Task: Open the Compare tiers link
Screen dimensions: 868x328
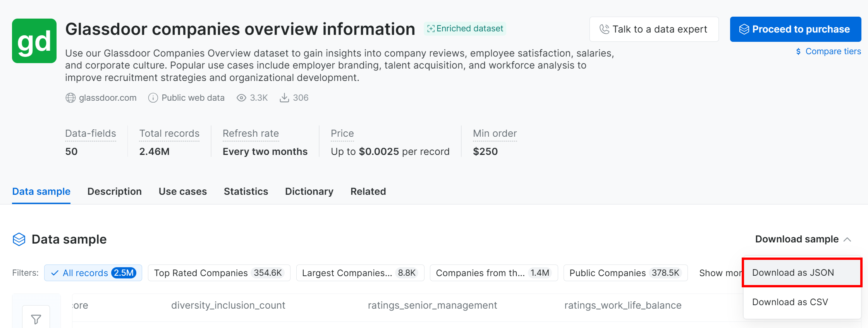Action: 828,52
